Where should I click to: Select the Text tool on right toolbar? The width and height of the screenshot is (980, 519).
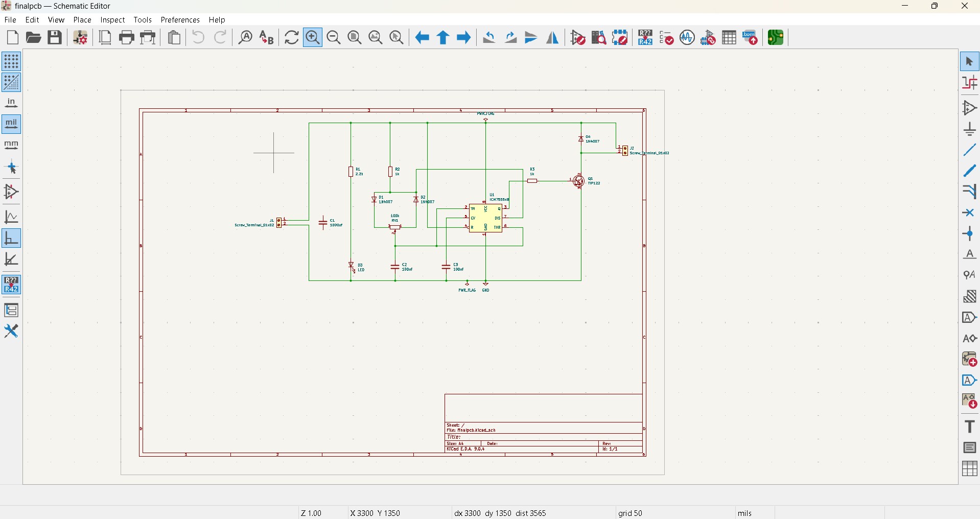coord(969,426)
